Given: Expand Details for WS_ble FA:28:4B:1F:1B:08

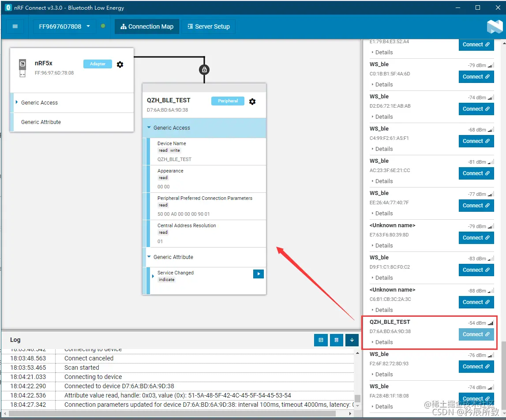Looking at the screenshot, I should 382,407.
